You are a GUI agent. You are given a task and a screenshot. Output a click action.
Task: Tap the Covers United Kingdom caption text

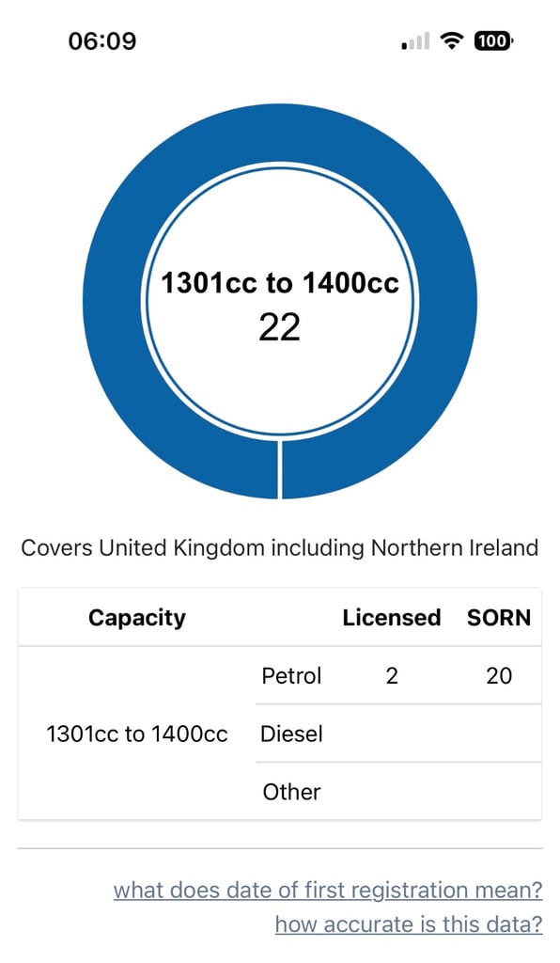pyautogui.click(x=280, y=547)
